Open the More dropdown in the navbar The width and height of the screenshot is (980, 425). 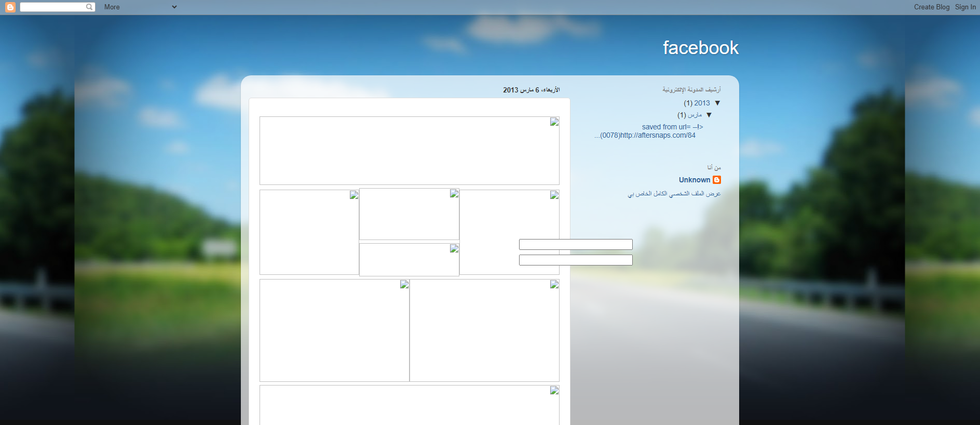(140, 7)
